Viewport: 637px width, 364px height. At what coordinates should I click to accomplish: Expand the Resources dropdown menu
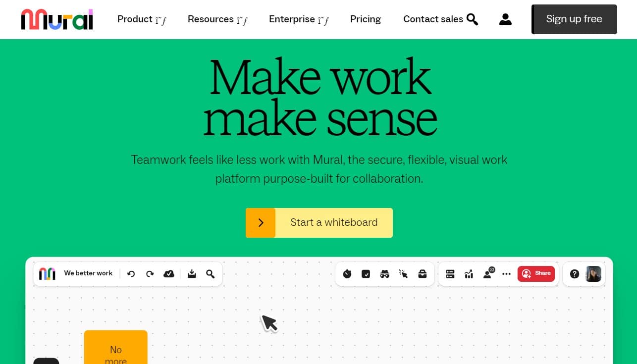click(x=217, y=19)
